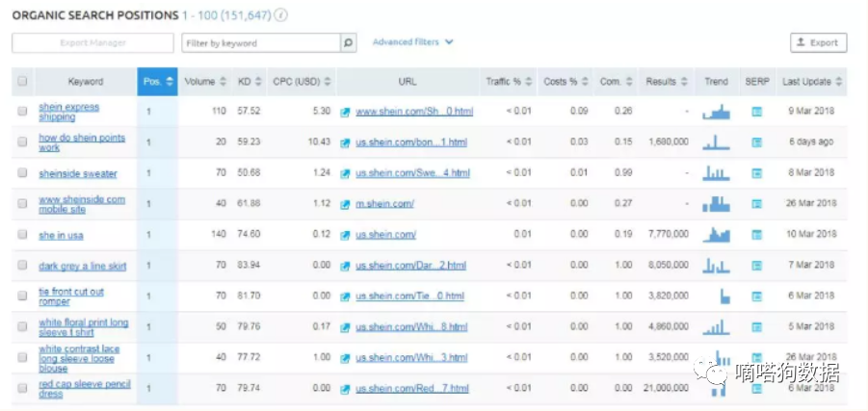Check the she in usa row checkbox
Viewport: 868px width, 411px height.
(x=22, y=235)
